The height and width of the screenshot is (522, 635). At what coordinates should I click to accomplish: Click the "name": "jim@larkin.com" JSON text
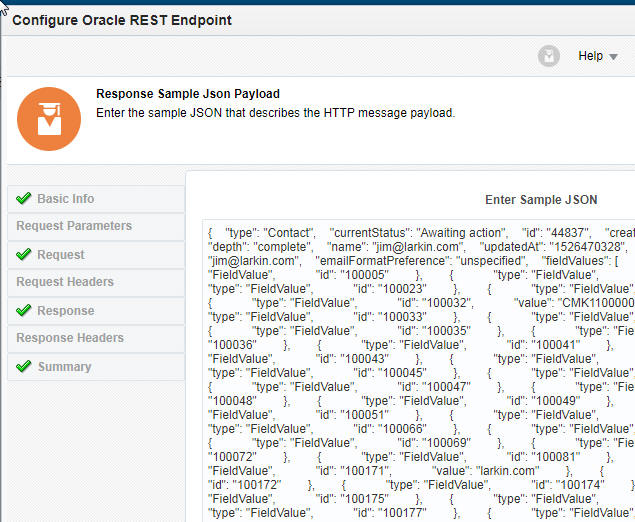click(x=396, y=247)
